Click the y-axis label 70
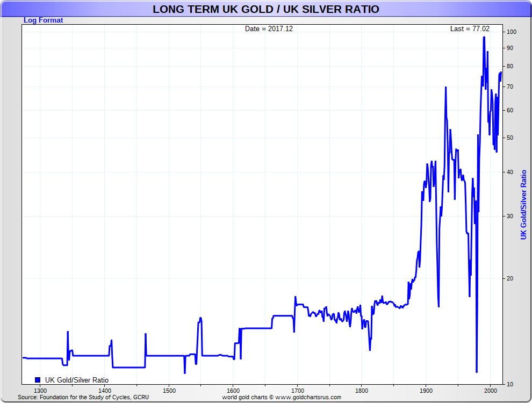Viewport: 532px width, 403px height. click(x=510, y=87)
